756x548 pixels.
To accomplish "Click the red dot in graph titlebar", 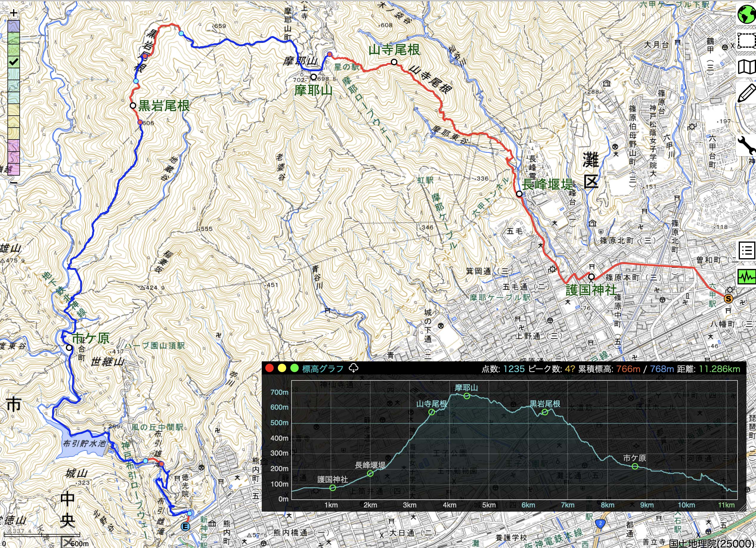I will coord(269,368).
